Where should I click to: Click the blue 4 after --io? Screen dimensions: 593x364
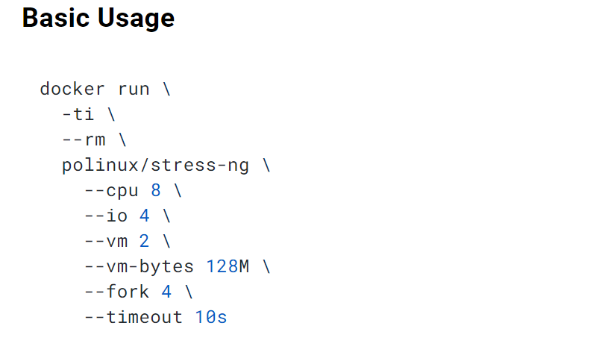tap(145, 216)
